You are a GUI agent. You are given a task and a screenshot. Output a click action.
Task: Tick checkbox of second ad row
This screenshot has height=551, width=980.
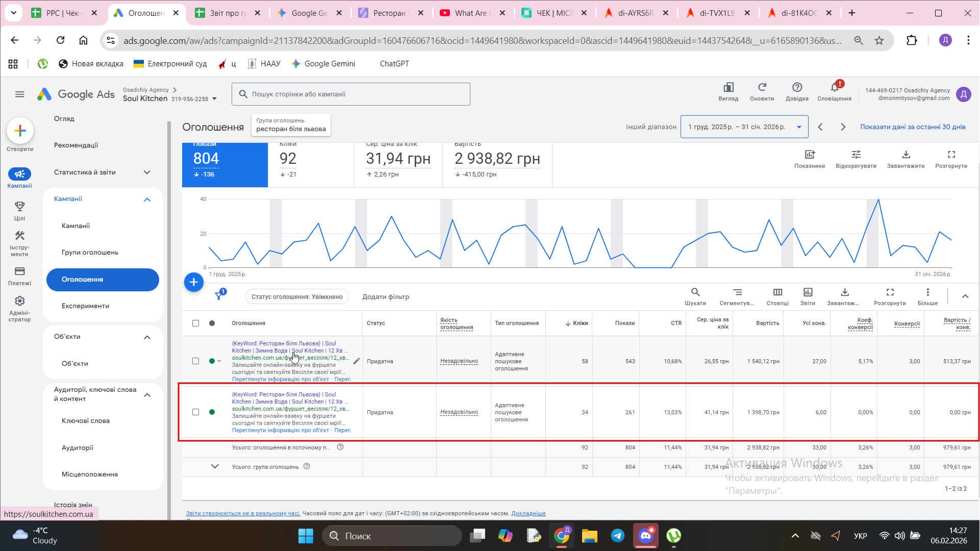click(196, 412)
